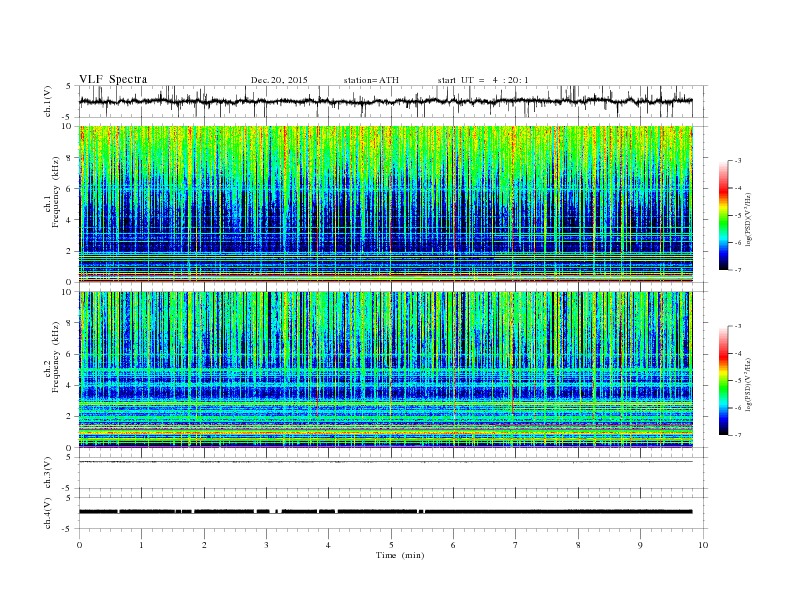Click the time axis tick label '1'

[x=141, y=545]
